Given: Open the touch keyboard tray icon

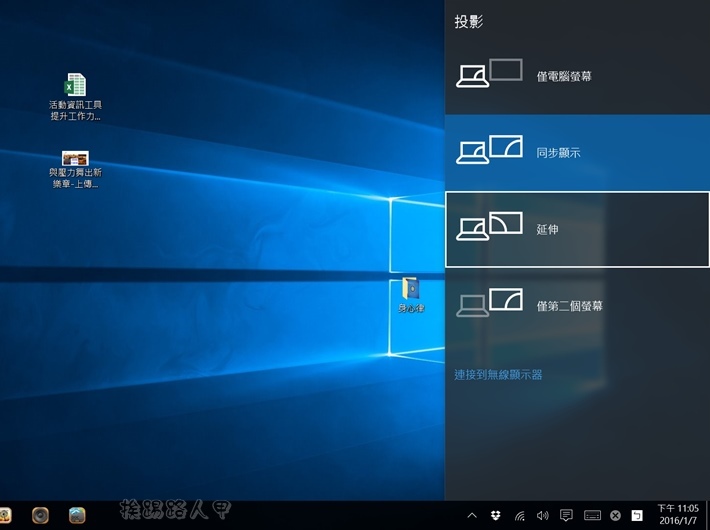Looking at the screenshot, I should (592, 515).
